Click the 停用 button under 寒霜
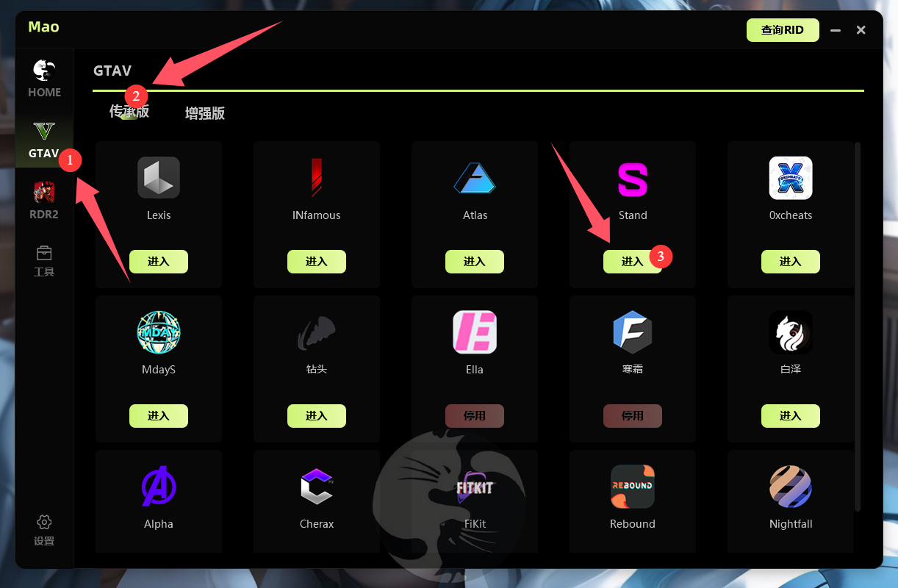The height and width of the screenshot is (588, 898). pyautogui.click(x=633, y=416)
